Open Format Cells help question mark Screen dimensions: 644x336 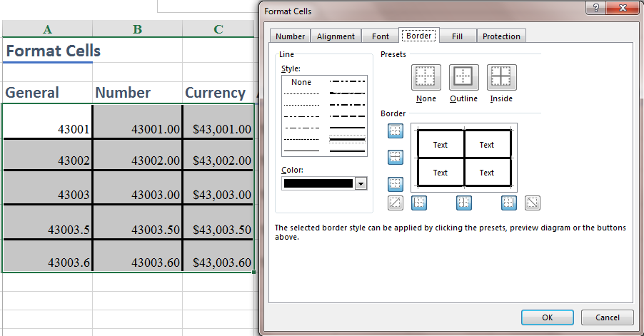coord(593,9)
